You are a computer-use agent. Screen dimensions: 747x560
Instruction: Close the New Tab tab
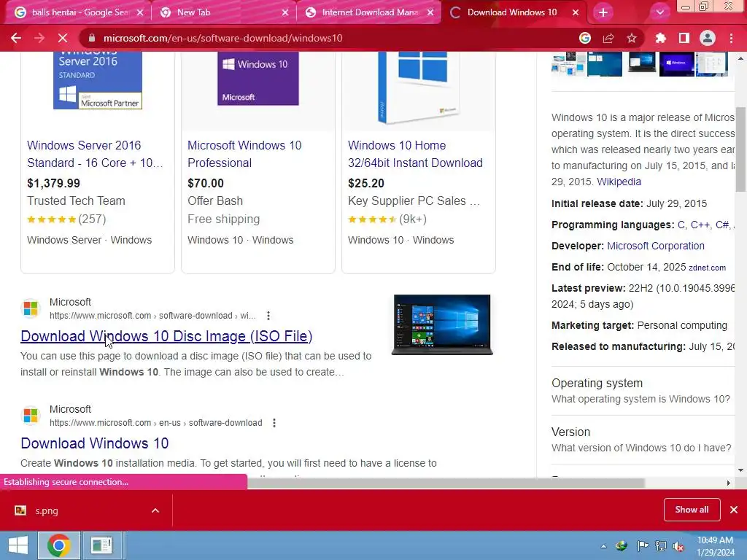click(285, 12)
